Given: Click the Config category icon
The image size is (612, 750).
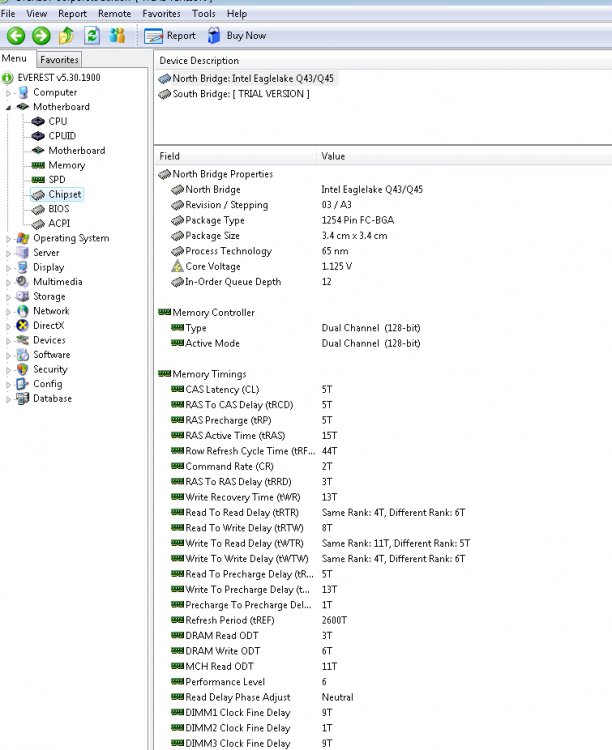Looking at the screenshot, I should tap(22, 384).
